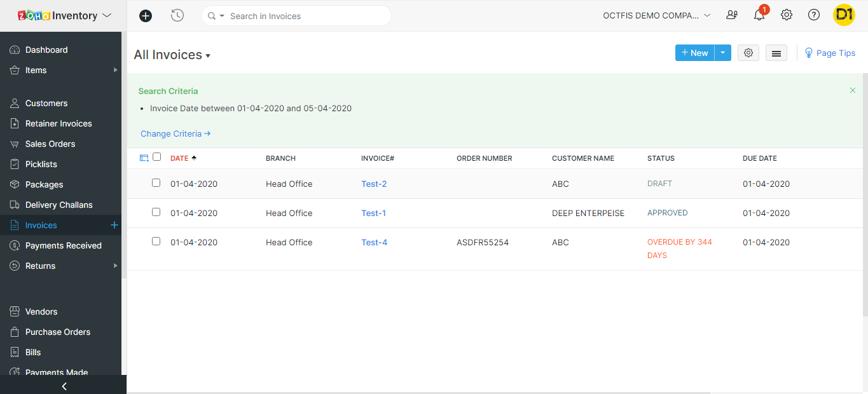Click the Packages box icon
Image resolution: width=868 pixels, height=394 pixels.
15,184
